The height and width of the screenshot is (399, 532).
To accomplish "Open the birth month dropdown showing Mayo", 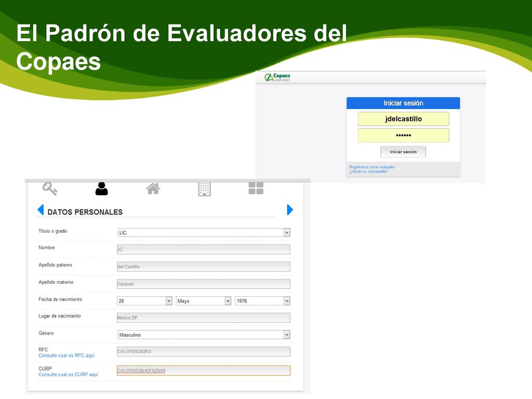I will tap(204, 301).
